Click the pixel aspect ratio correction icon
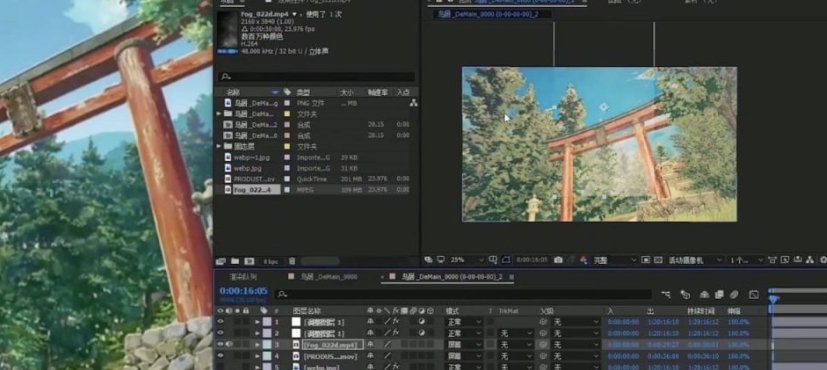This screenshot has height=370, width=827. [772, 260]
